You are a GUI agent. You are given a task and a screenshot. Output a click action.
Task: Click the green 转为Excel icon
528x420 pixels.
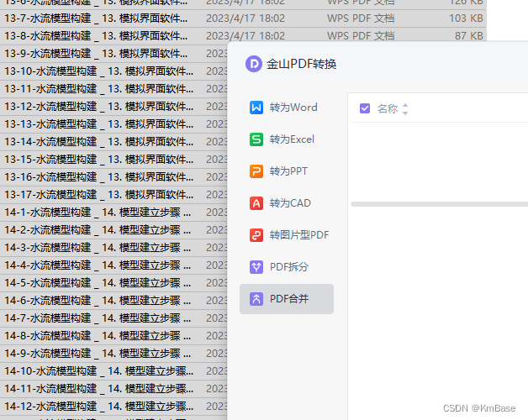[256, 139]
